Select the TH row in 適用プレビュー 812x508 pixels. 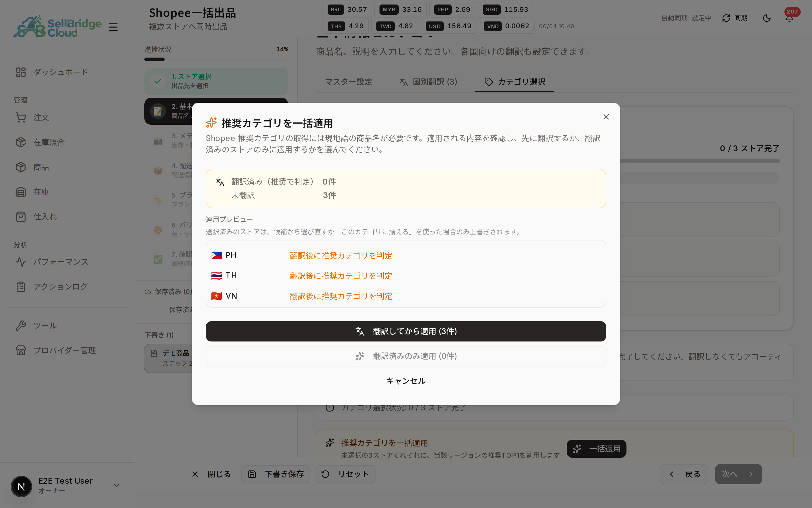coord(406,275)
